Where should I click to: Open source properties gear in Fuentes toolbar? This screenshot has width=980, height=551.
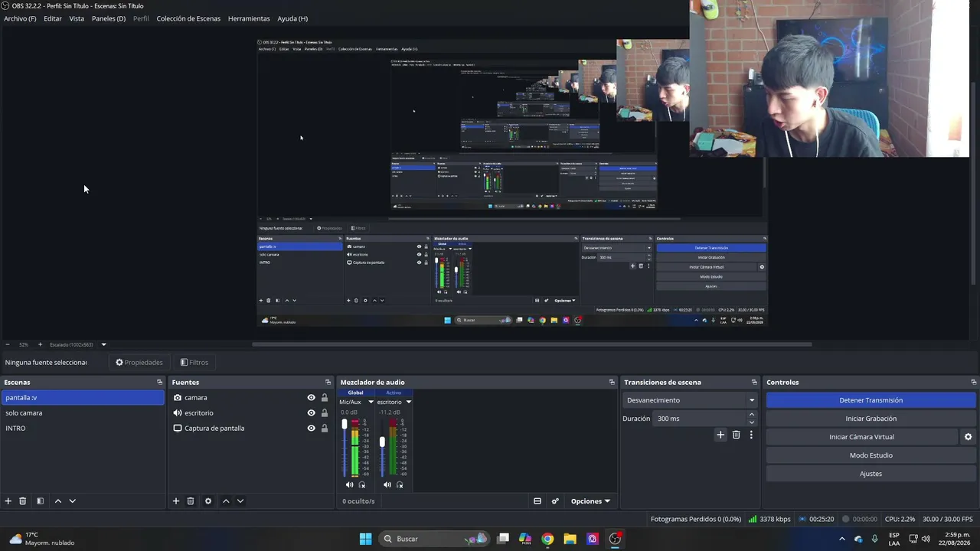(208, 501)
